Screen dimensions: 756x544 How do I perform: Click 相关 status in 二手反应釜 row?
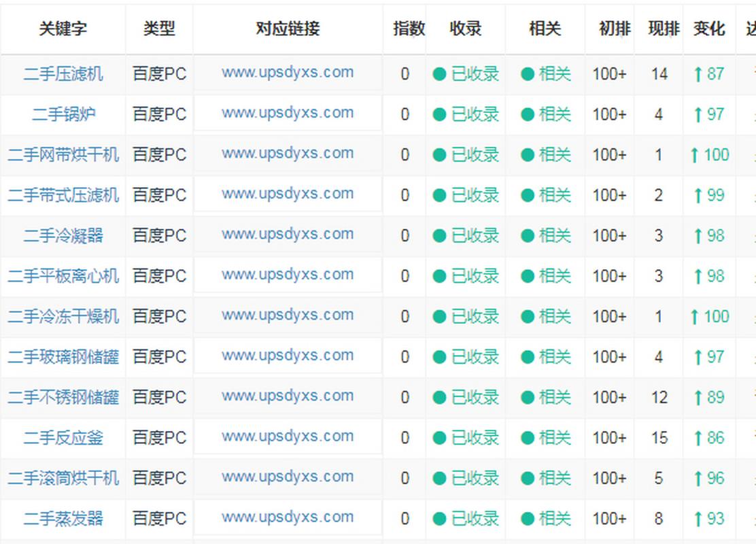[x=546, y=438]
